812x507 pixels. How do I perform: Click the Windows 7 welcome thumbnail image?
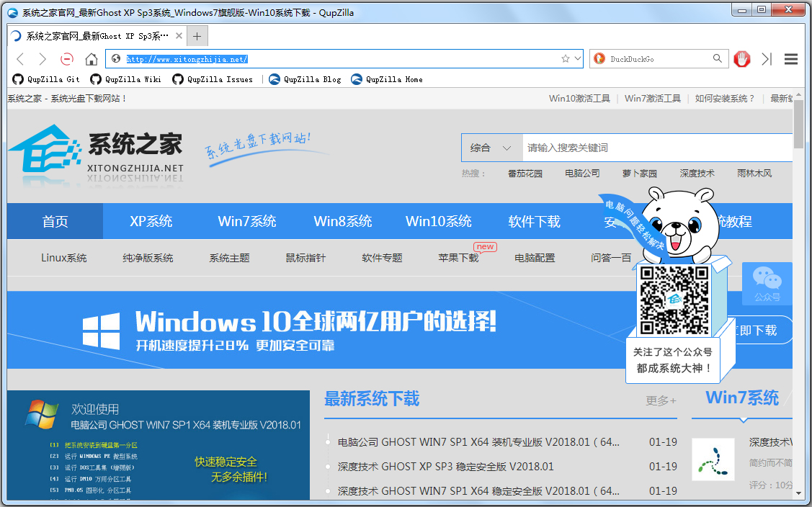point(159,445)
